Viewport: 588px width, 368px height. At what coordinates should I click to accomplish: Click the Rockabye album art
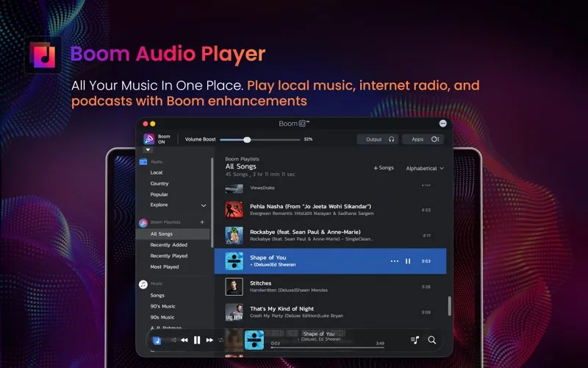click(234, 236)
